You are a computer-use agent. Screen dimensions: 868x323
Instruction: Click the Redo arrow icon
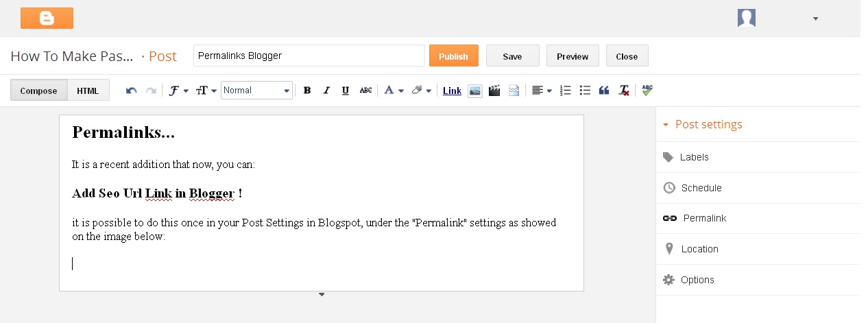151,91
